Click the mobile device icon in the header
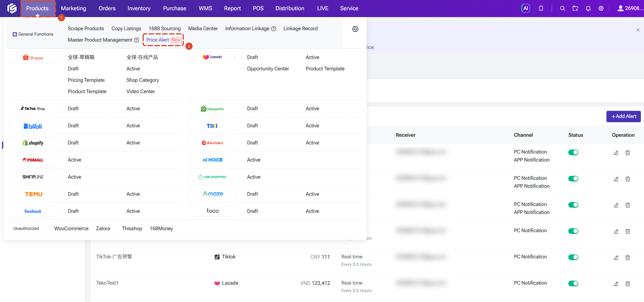The height and width of the screenshot is (302, 644). (541, 8)
